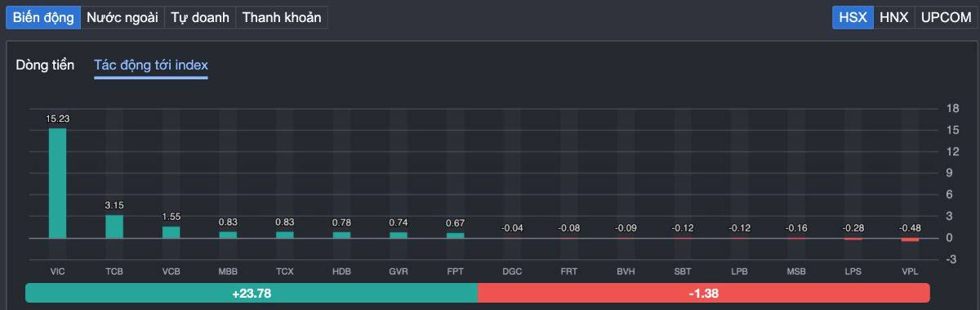
Task: Click the FPT ticker label
Action: tap(455, 271)
